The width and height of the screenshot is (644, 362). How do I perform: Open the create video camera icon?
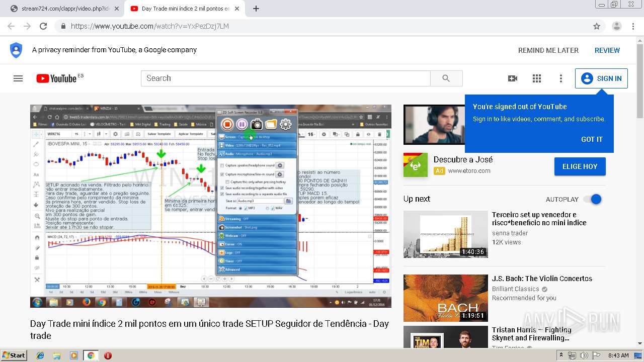(513, 78)
